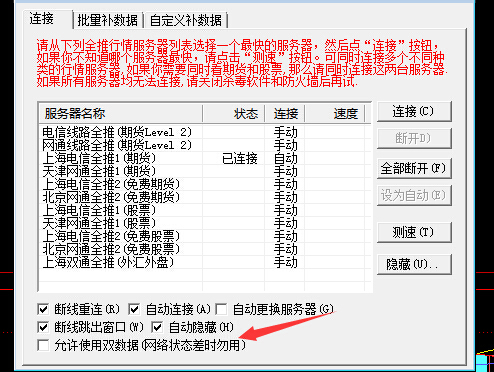The width and height of the screenshot is (494, 372).
Task: Toggle 自动隐藏(H) checkbox
Action: [x=157, y=327]
